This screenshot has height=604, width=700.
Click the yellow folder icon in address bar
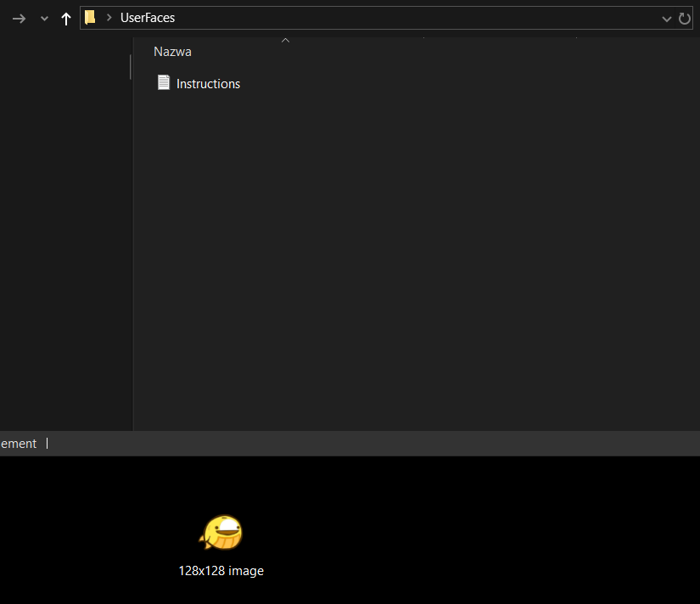tap(90, 18)
